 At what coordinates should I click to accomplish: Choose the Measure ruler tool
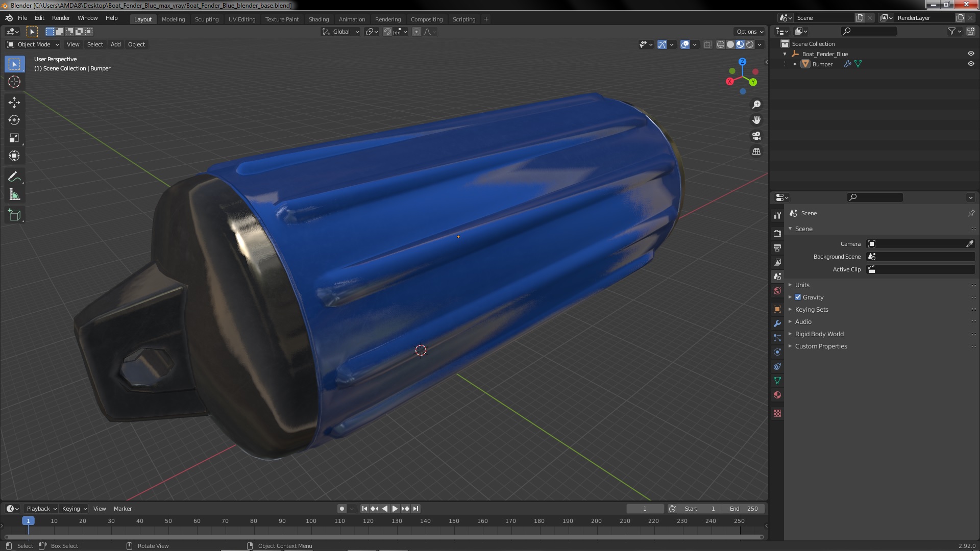[14, 194]
